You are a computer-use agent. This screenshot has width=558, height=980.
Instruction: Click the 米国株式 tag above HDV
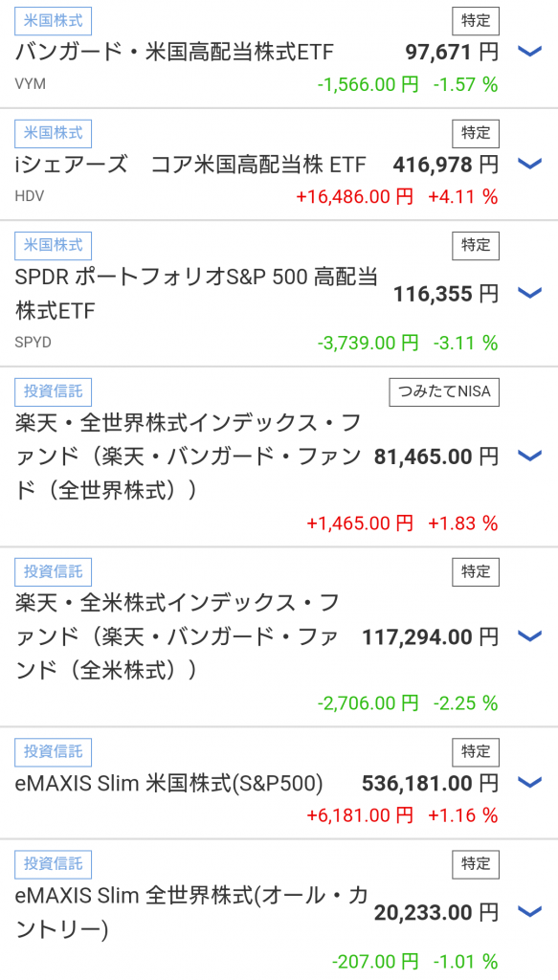click(53, 133)
